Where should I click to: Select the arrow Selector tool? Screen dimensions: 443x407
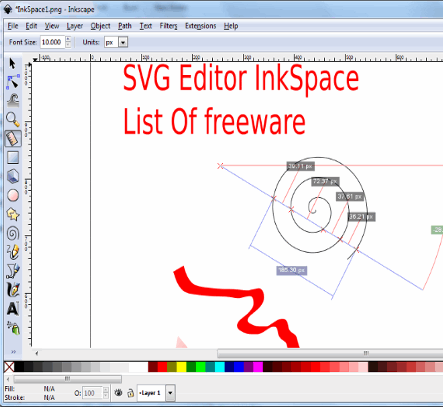pos(13,63)
